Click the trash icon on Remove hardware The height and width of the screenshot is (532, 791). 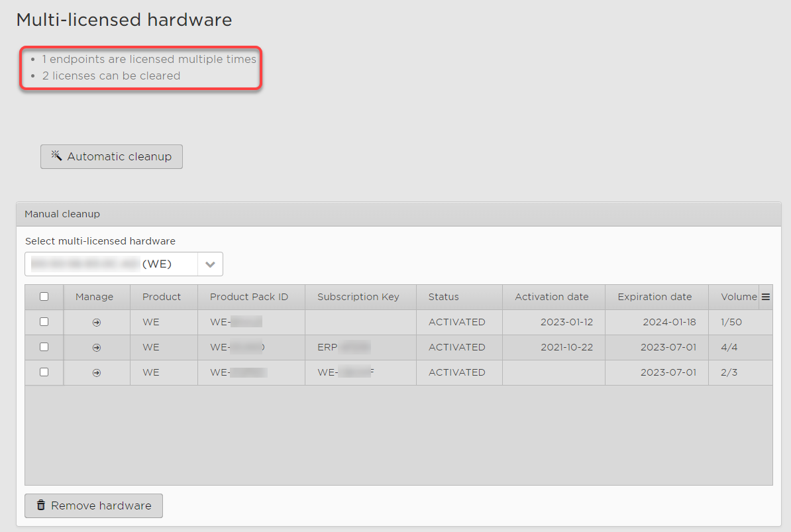coord(41,505)
